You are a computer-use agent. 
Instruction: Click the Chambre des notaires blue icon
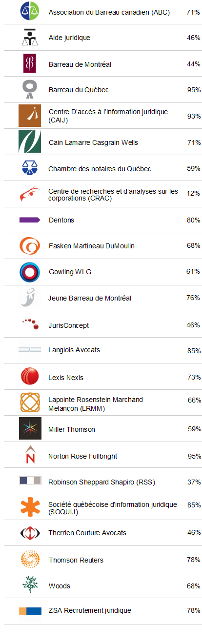pyautogui.click(x=30, y=168)
